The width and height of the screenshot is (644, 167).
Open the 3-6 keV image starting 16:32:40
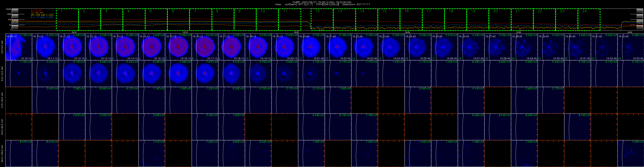tap(631, 47)
